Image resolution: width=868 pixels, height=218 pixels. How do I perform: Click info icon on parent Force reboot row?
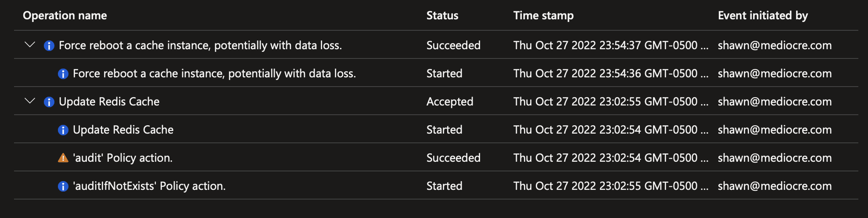[49, 45]
